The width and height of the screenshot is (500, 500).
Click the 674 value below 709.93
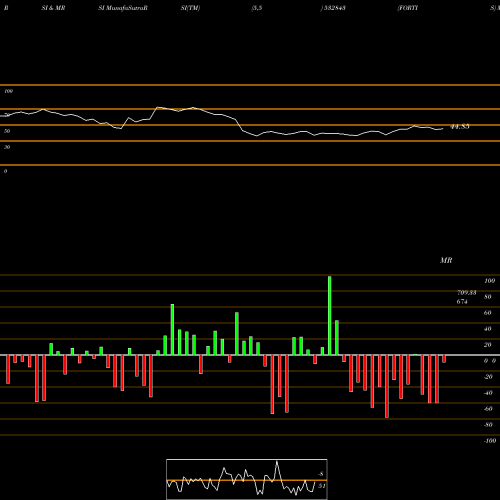(462, 302)
